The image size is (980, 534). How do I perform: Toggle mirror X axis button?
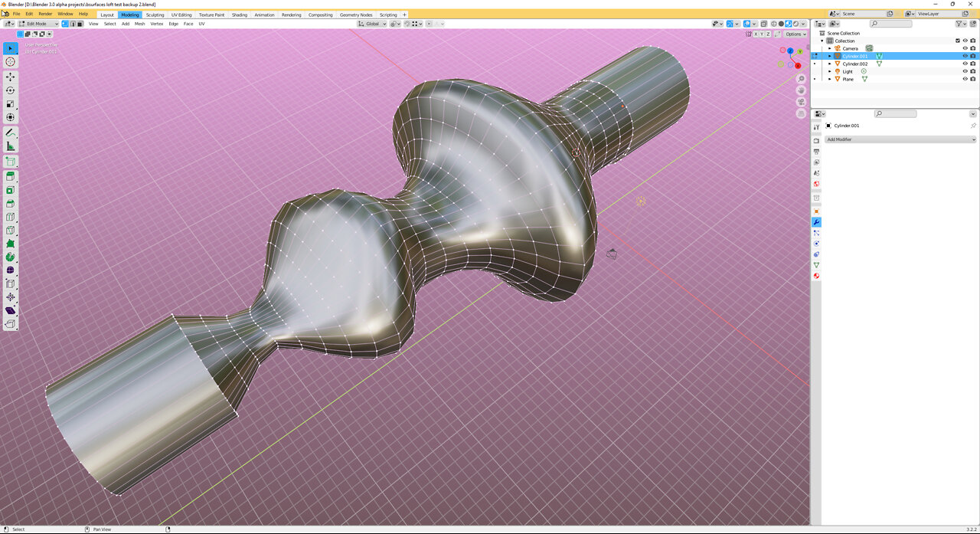pyautogui.click(x=756, y=34)
